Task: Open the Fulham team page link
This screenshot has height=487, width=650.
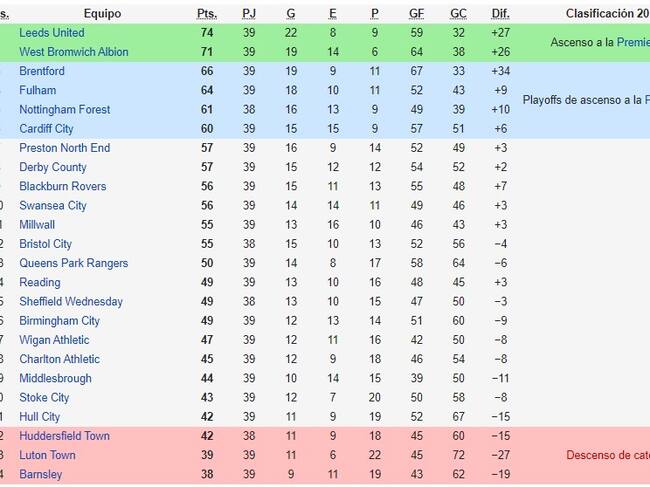Action: [38, 90]
